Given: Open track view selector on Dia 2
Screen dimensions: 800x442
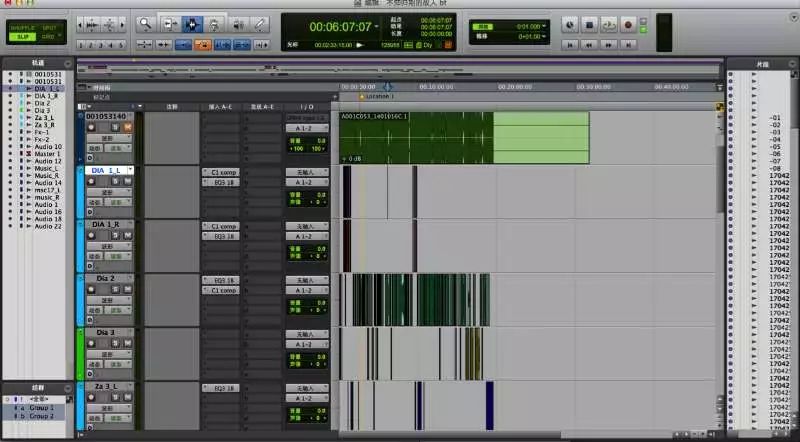Looking at the screenshot, I should tap(108, 301).
